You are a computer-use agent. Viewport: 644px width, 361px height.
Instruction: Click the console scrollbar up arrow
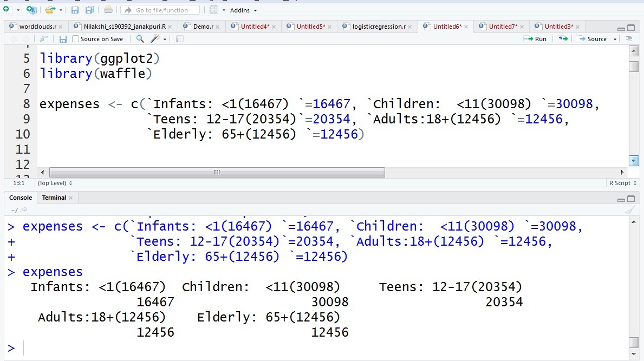coord(634,222)
